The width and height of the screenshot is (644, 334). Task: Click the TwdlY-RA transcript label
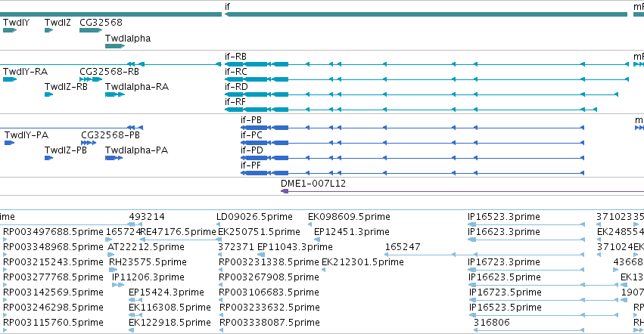tap(26, 72)
